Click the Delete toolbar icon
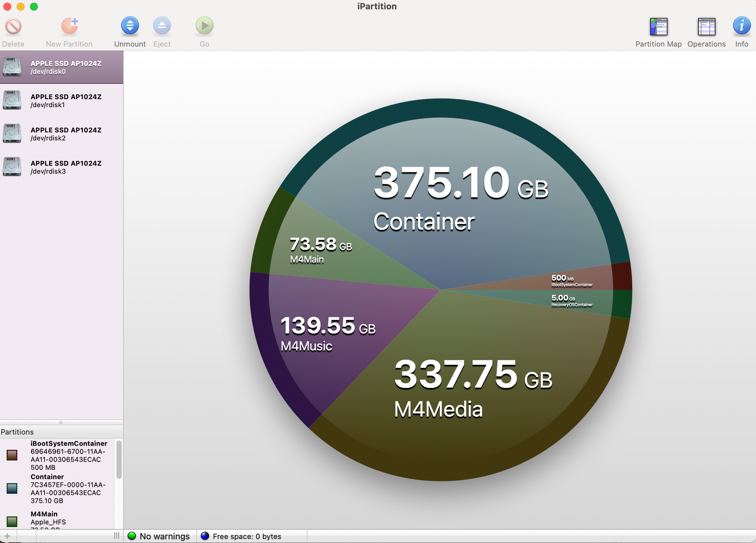The image size is (756, 543). 13,26
